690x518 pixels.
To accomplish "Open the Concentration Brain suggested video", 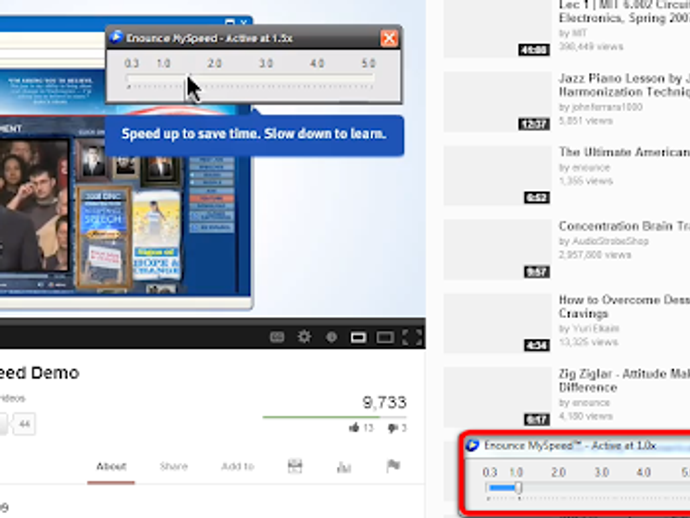I will pyautogui.click(x=624, y=226).
